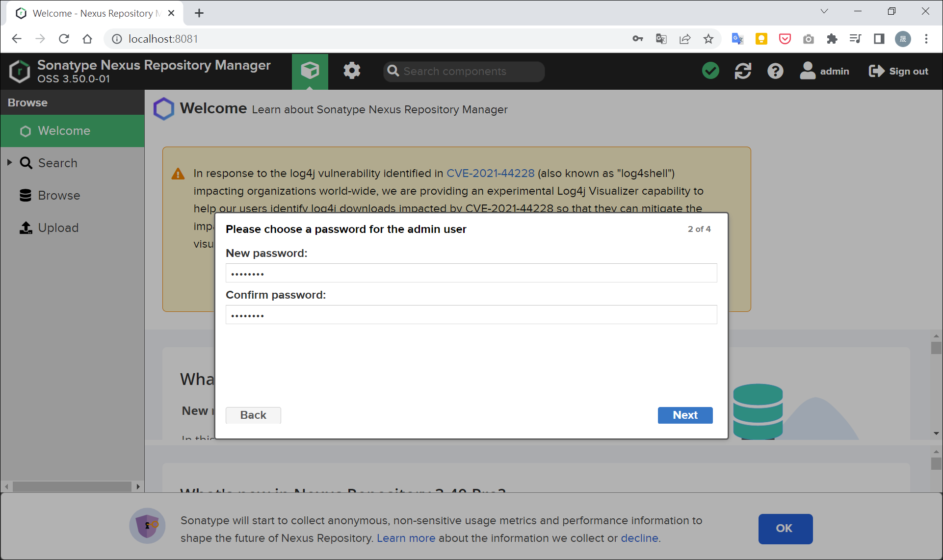Click the decline link in the metrics banner
This screenshot has width=943, height=560.
click(639, 538)
